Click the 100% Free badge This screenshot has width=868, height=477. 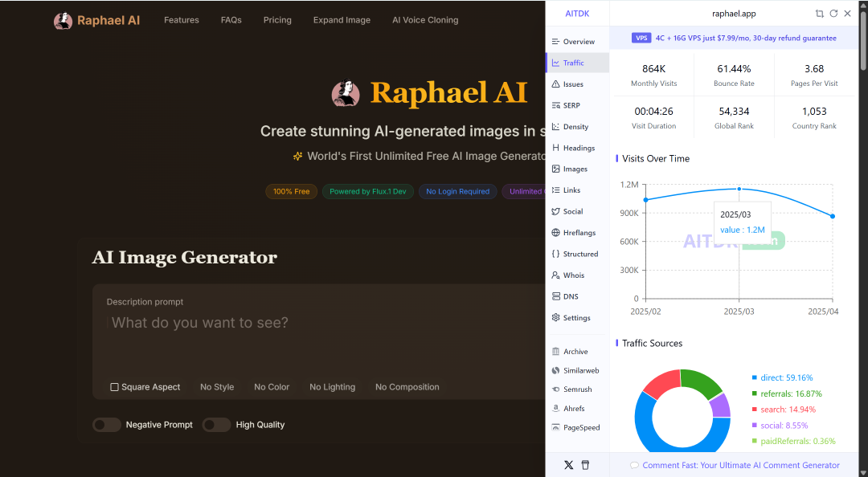pos(291,191)
